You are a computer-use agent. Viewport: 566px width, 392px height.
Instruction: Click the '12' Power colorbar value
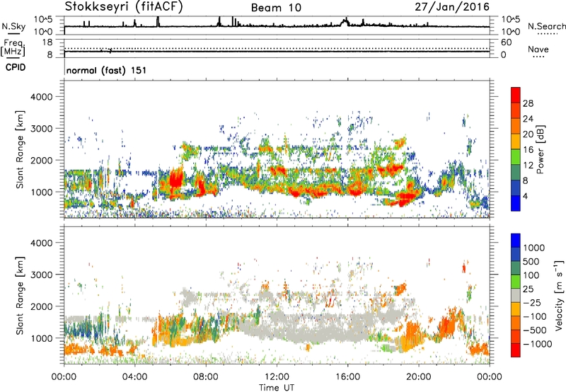[528, 166]
